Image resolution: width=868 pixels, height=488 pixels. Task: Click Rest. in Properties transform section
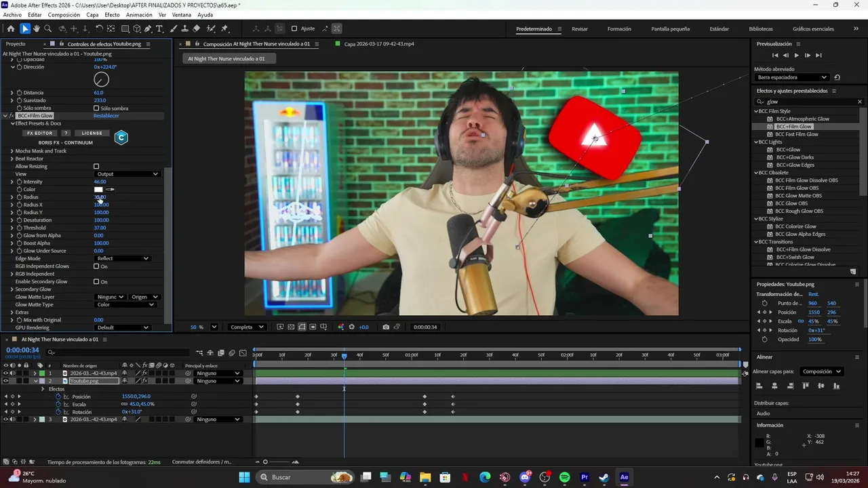814,294
